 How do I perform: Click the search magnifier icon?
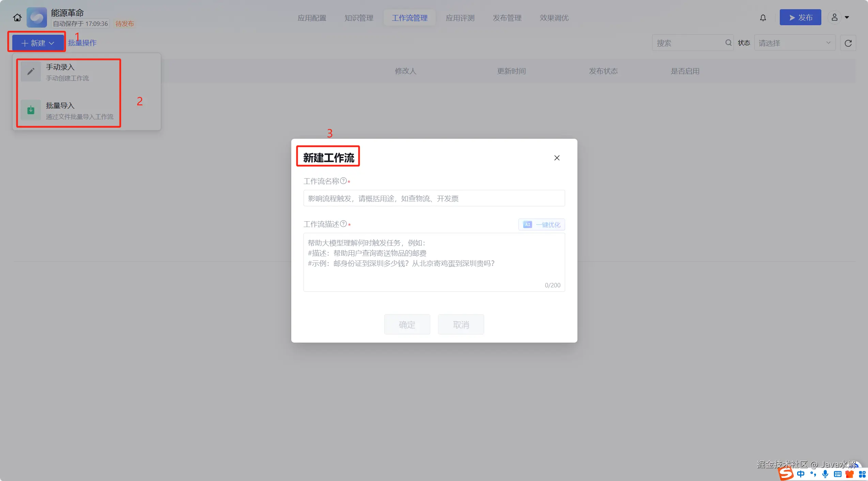[728, 43]
